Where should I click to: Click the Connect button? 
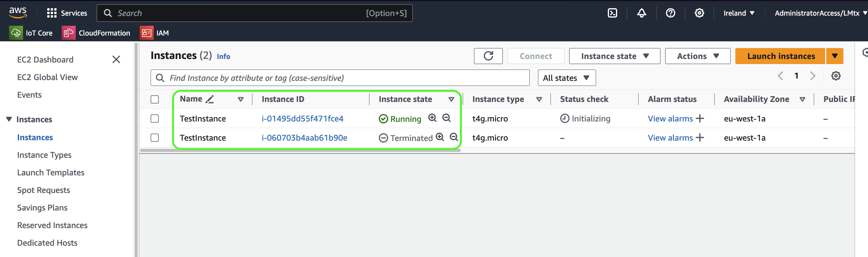pyautogui.click(x=536, y=56)
